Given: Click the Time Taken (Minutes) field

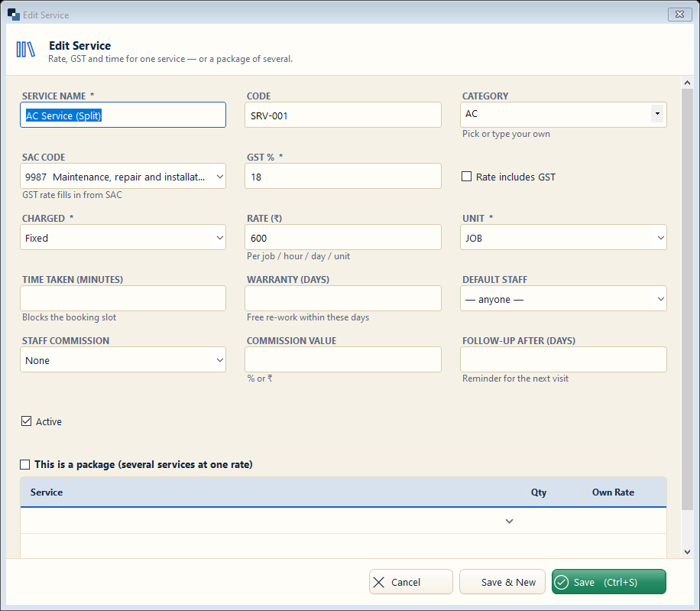Looking at the screenshot, I should click(123, 299).
